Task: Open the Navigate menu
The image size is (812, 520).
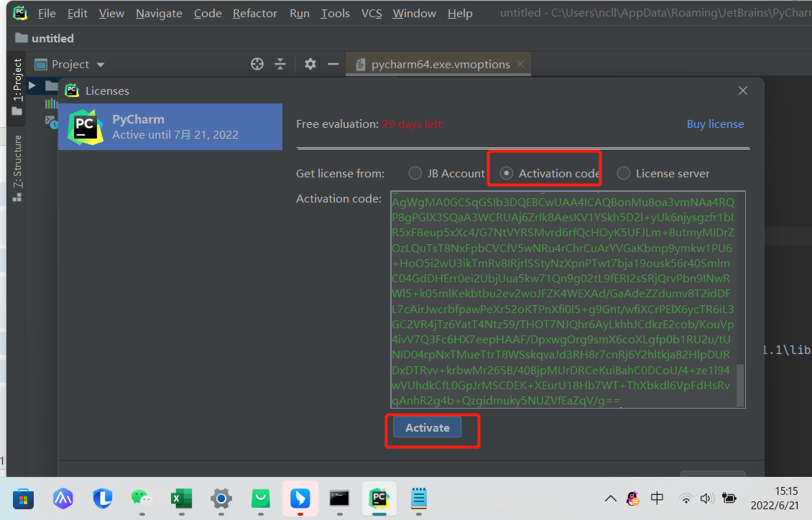Action: (x=159, y=14)
